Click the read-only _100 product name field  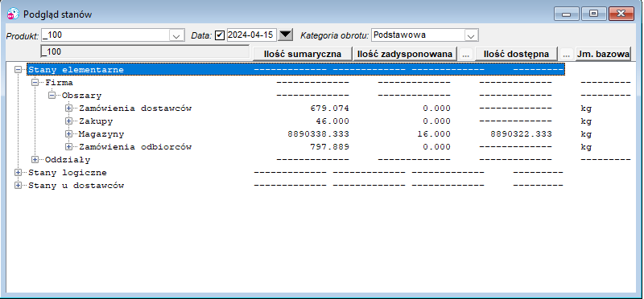145,51
